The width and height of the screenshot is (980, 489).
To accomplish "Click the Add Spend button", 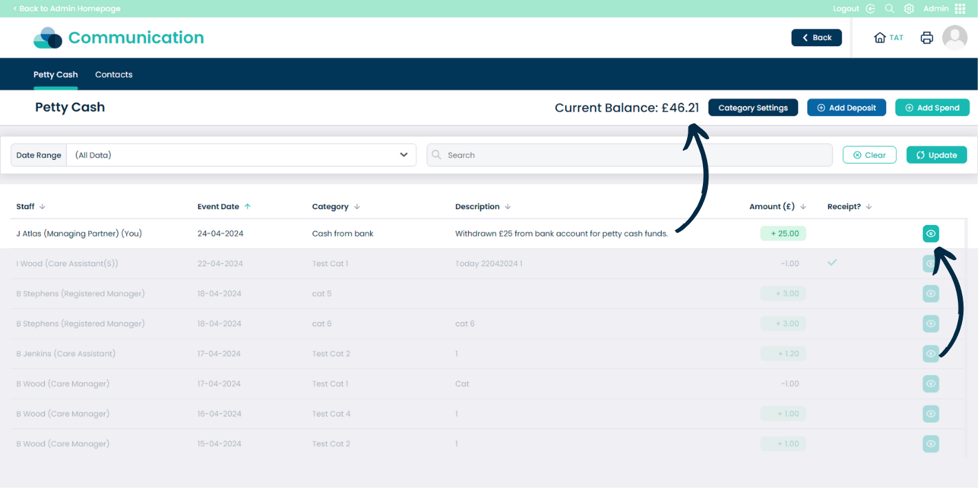I will pyautogui.click(x=932, y=108).
